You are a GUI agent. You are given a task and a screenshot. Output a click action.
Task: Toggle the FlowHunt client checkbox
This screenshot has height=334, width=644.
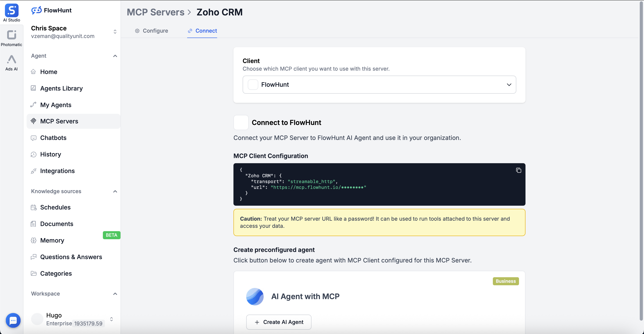[x=253, y=85]
